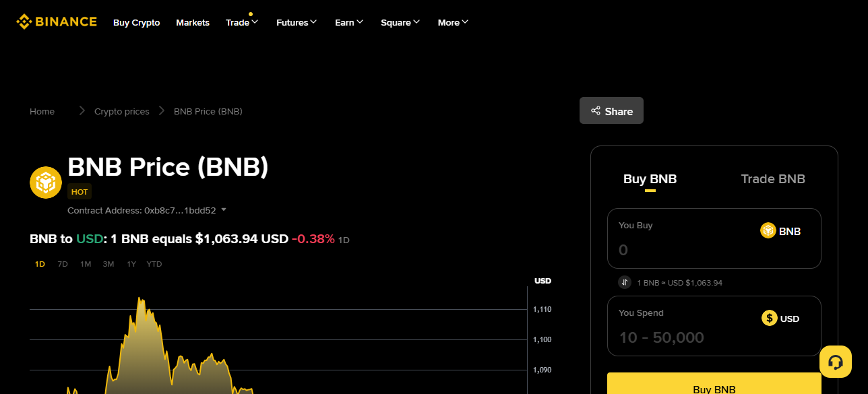
Task: Click the Share button
Action: [x=611, y=111]
